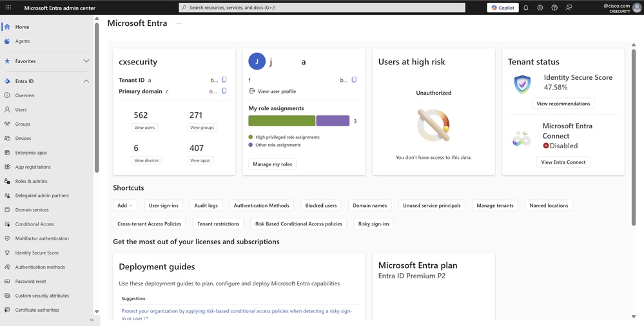Viewport: 644px width, 326px height.
Task: Click the App registrations icon
Action: tap(7, 167)
